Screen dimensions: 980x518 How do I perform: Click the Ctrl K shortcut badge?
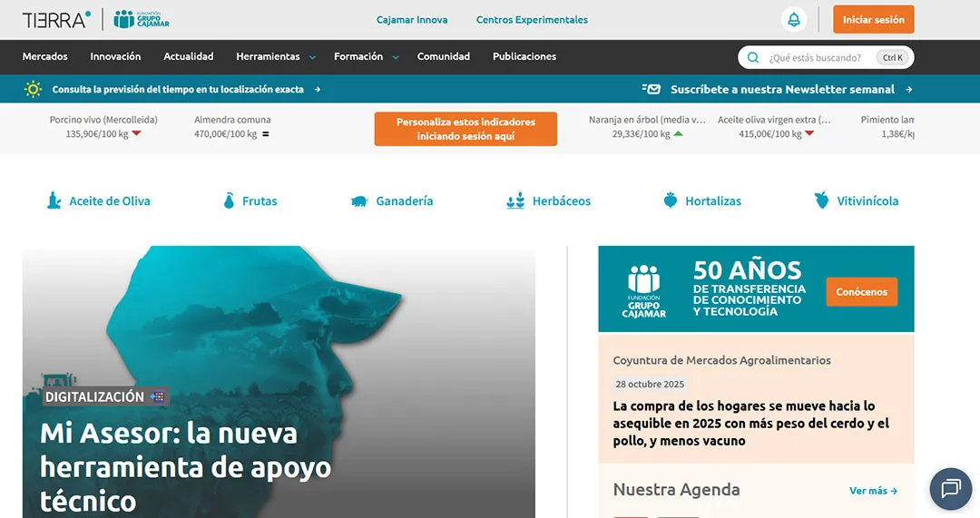[x=892, y=57]
